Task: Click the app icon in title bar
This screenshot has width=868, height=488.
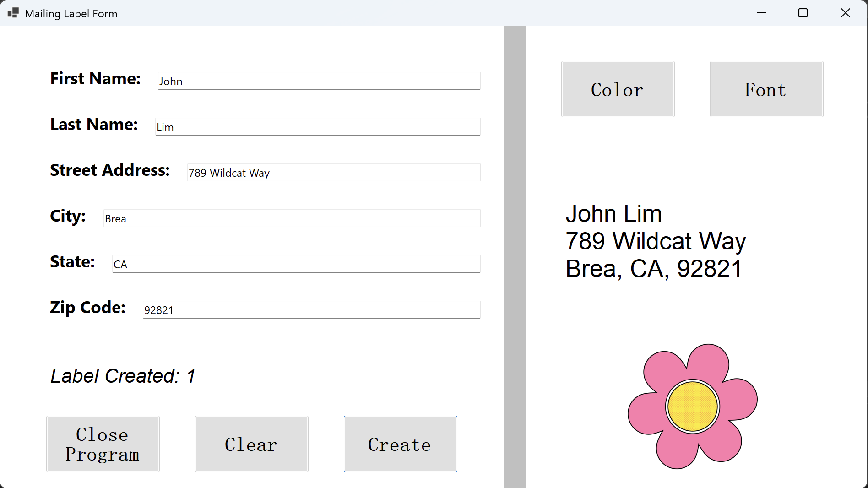Action: tap(13, 13)
